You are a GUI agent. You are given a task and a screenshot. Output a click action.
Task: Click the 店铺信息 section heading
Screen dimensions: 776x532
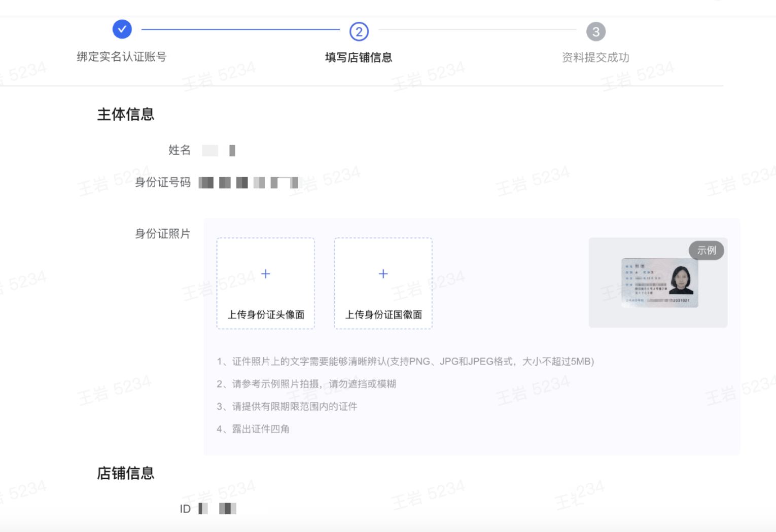point(126,473)
